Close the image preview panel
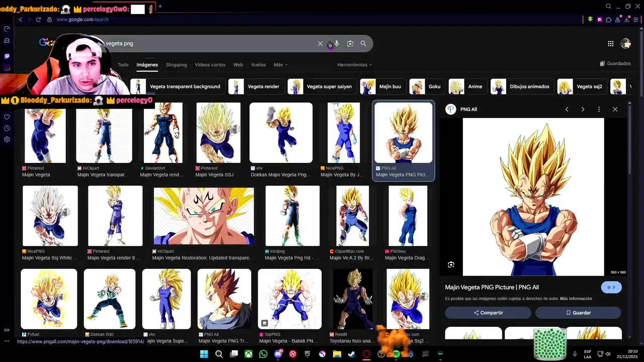 [615, 109]
